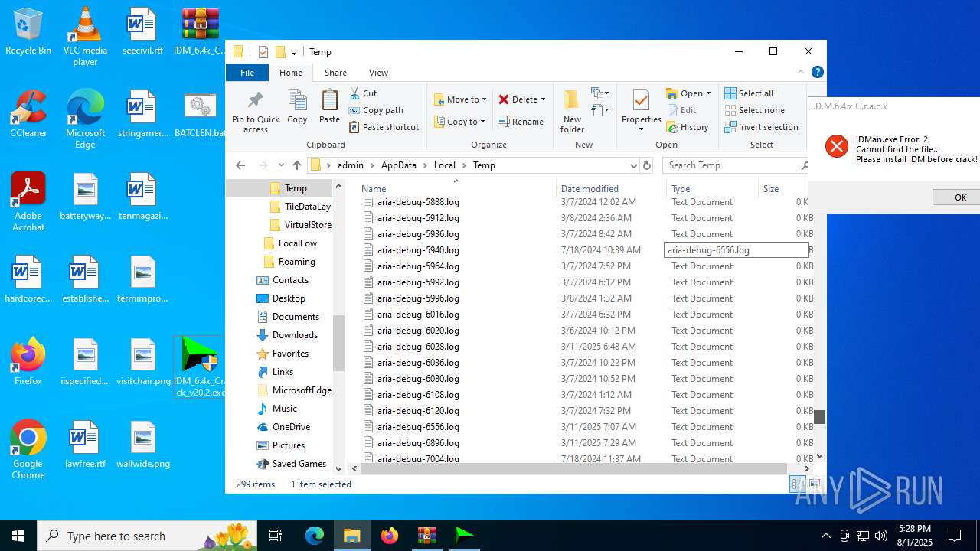
Task: Click admin in the address breadcrumb
Action: [351, 165]
